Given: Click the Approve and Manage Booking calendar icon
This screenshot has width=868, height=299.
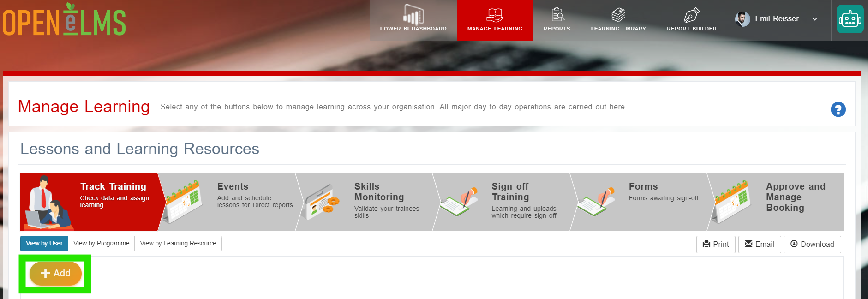Looking at the screenshot, I should click(731, 202).
